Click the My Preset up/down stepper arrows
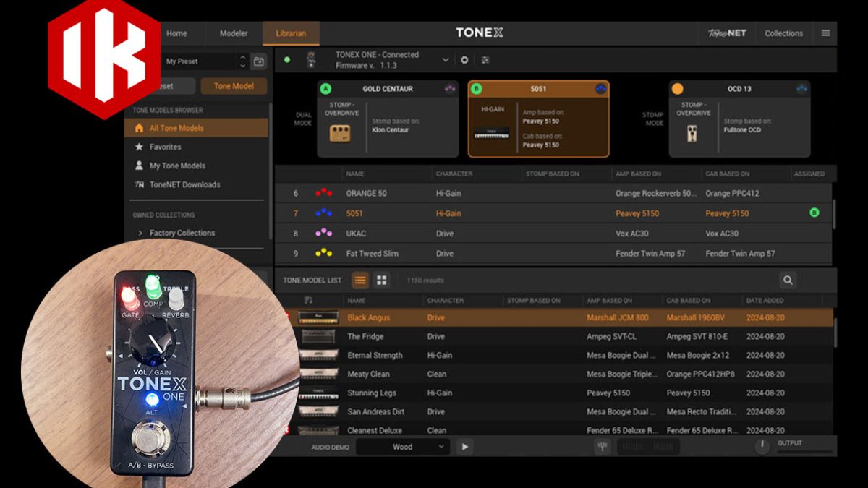Screen dimensions: 868x488 tap(242, 61)
